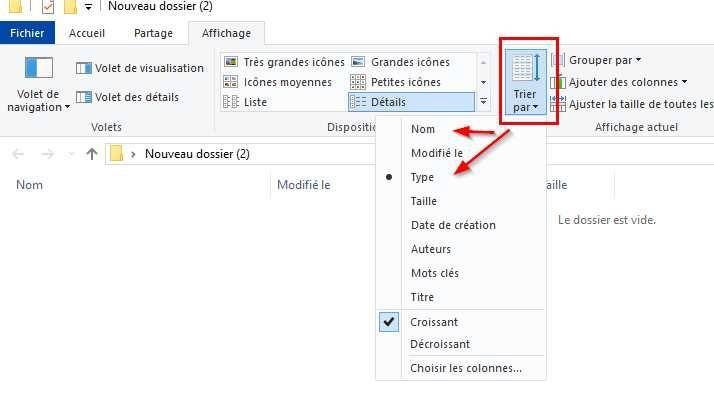Switch to the Accueil ribbon tab

(x=87, y=33)
